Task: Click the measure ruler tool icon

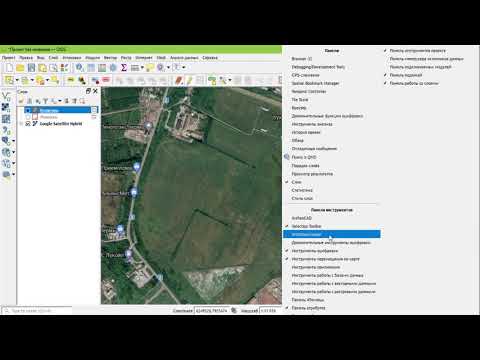Action: [x=135, y=68]
